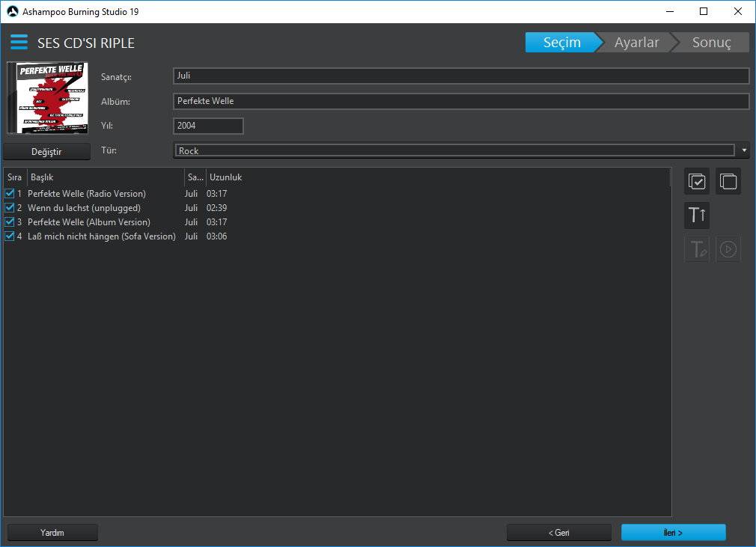
Task: Click the Ashampoo logo in title bar
Action: (x=12, y=12)
